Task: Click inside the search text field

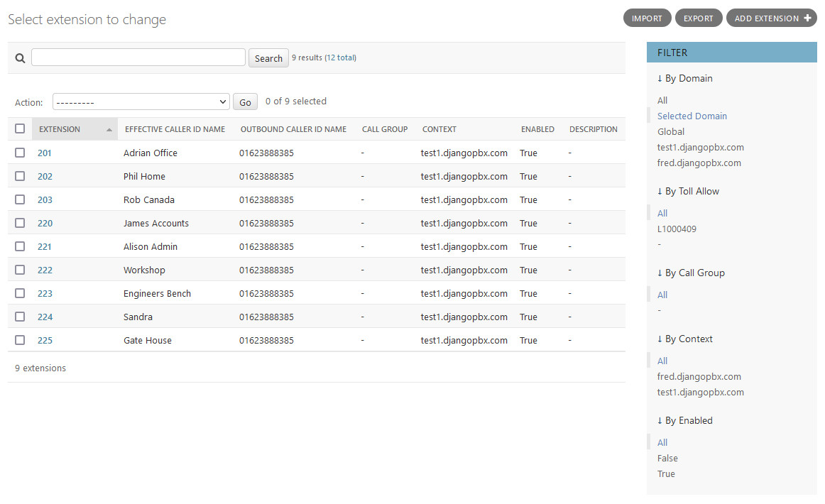Action: coord(138,57)
